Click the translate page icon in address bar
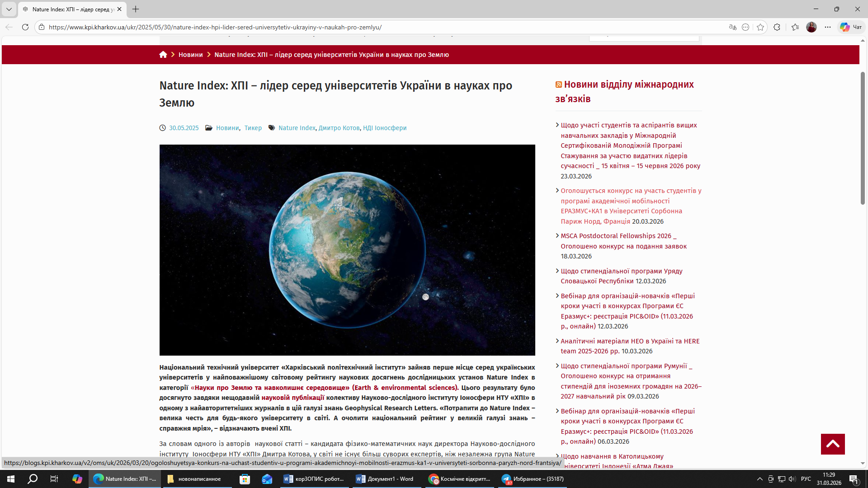Viewport: 868px width, 488px height. [733, 27]
